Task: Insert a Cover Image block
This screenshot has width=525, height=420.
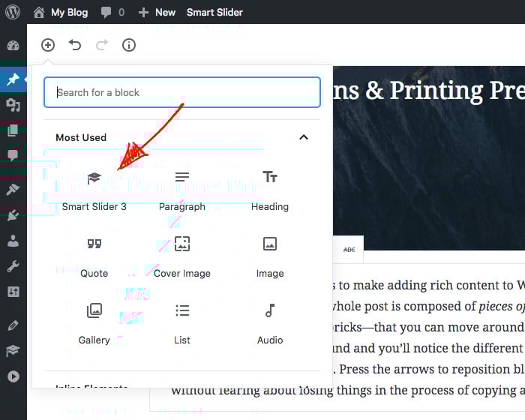Action: click(182, 258)
